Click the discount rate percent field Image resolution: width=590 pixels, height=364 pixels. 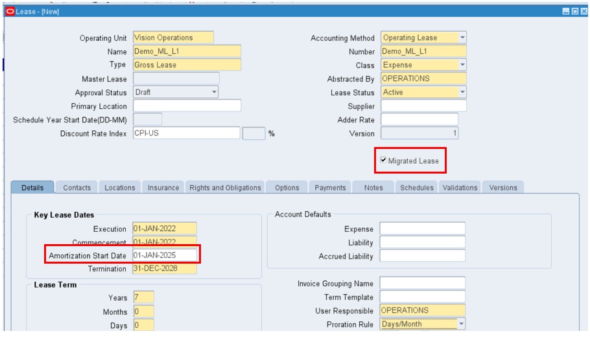254,133
